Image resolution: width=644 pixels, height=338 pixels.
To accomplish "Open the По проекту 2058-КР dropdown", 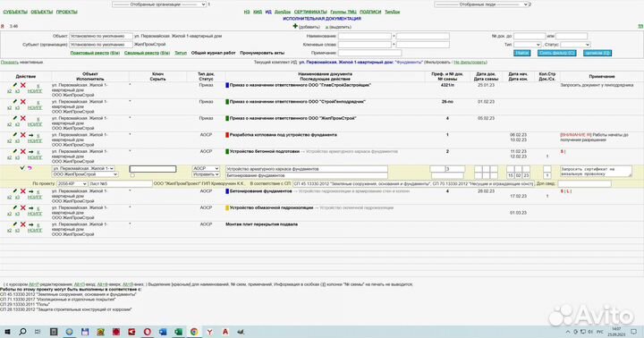I will coord(72,184).
